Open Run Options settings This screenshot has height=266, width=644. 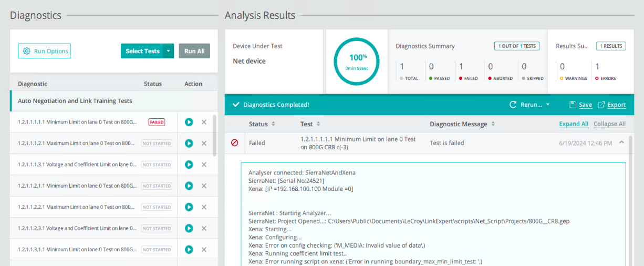click(x=44, y=51)
